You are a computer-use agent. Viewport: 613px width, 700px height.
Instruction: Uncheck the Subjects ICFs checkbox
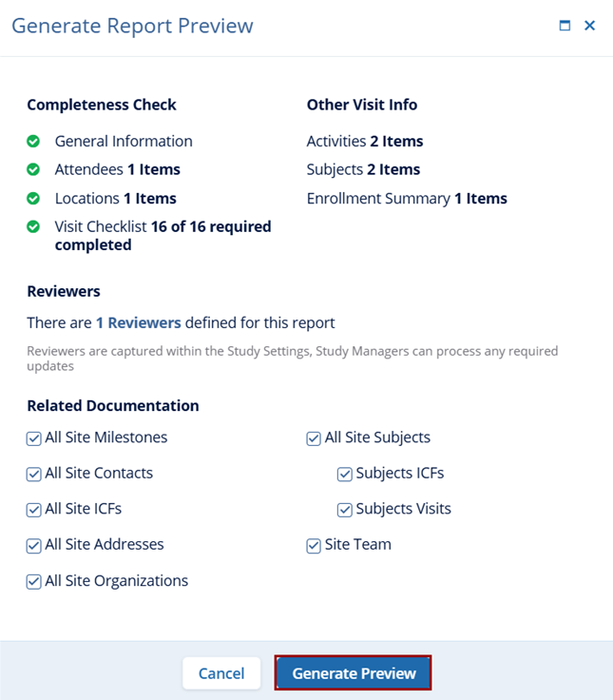pyautogui.click(x=345, y=474)
